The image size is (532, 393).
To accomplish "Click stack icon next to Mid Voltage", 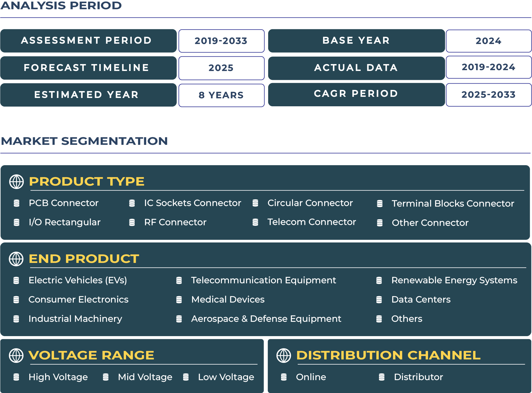I will point(106,377).
